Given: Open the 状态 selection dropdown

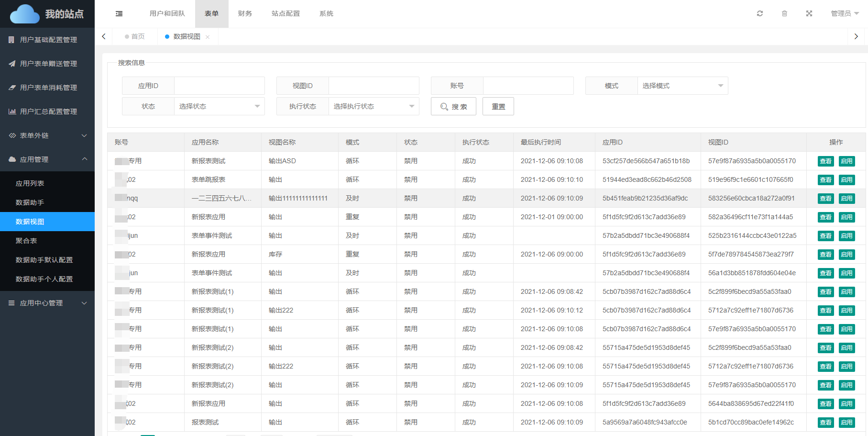Looking at the screenshot, I should 219,106.
